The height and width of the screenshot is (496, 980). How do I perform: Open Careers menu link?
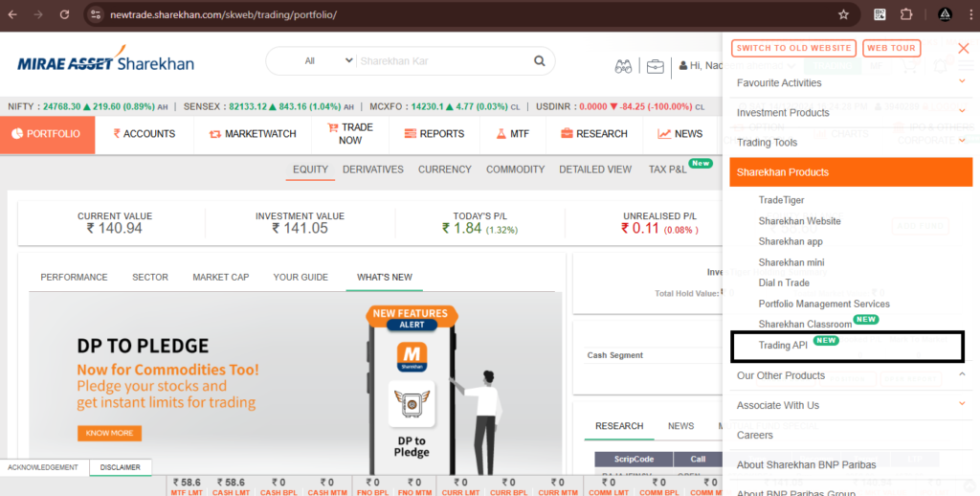[x=754, y=436]
